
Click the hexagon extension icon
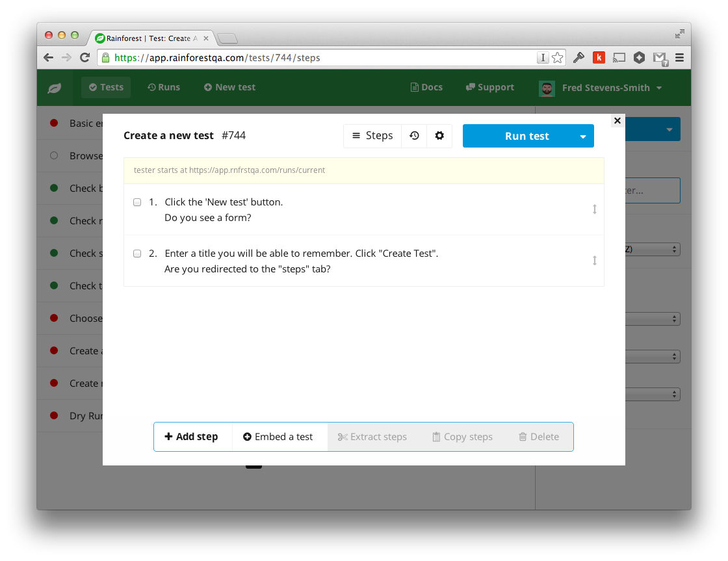coord(640,58)
